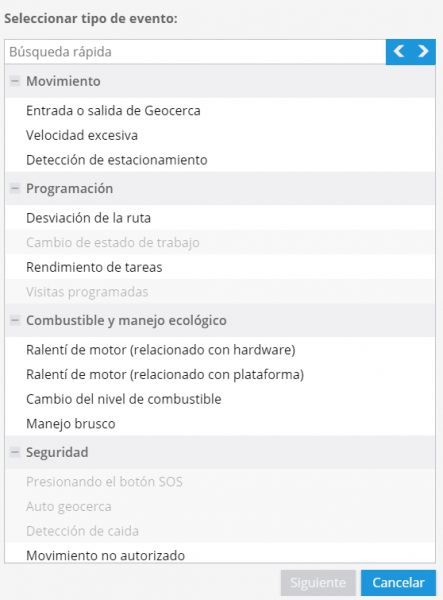The height and width of the screenshot is (600, 443).
Task: Select Entrada o salida de Geocerca
Action: pos(220,111)
